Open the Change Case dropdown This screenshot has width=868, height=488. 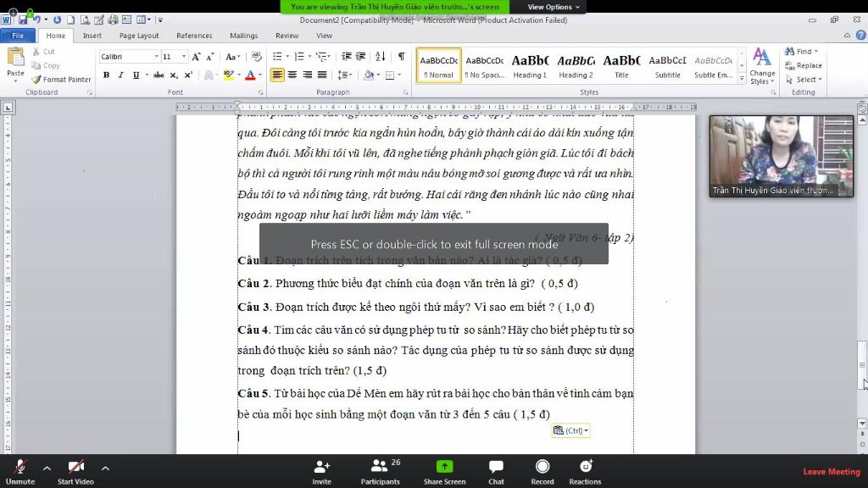click(232, 57)
